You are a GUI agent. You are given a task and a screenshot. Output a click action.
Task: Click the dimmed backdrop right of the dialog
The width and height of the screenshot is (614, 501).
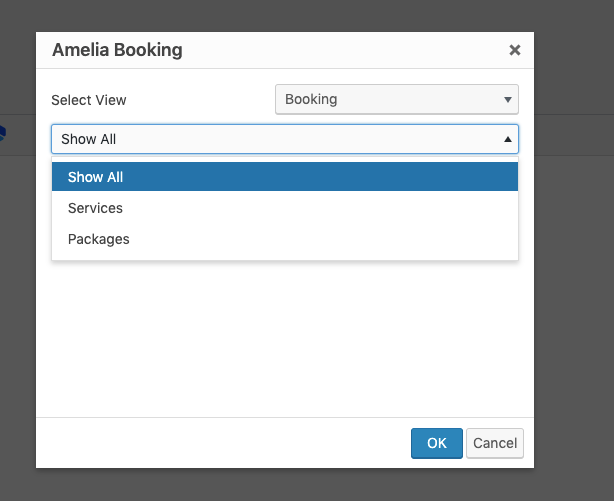click(x=574, y=250)
